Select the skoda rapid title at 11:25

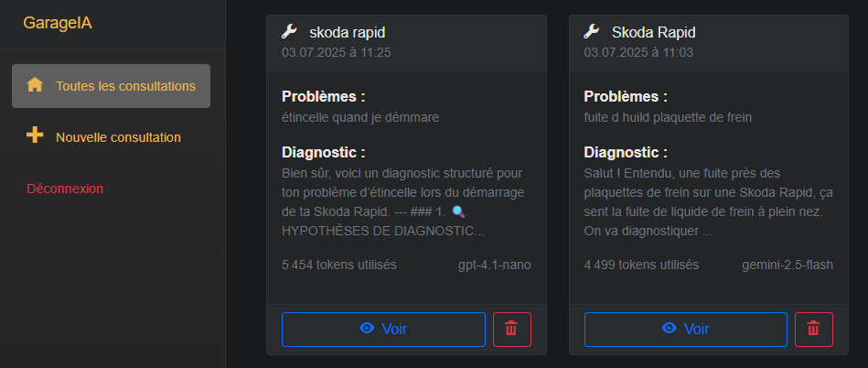[347, 33]
